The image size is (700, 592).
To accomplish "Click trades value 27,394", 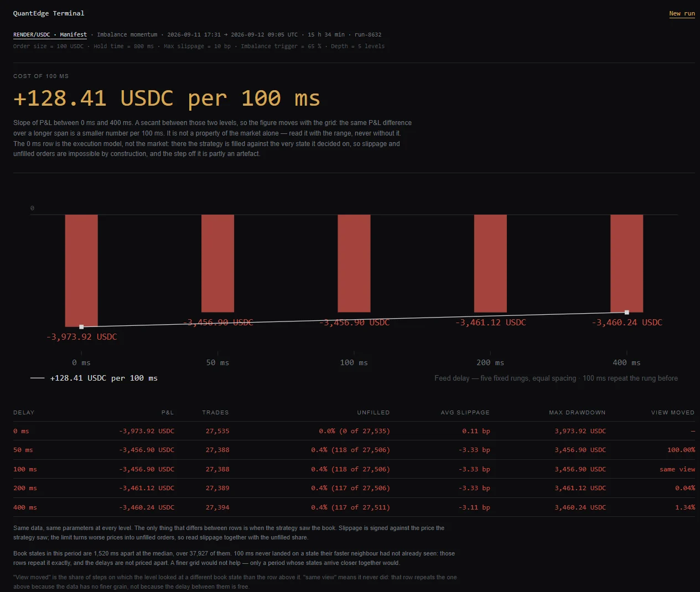I will pyautogui.click(x=217, y=507).
